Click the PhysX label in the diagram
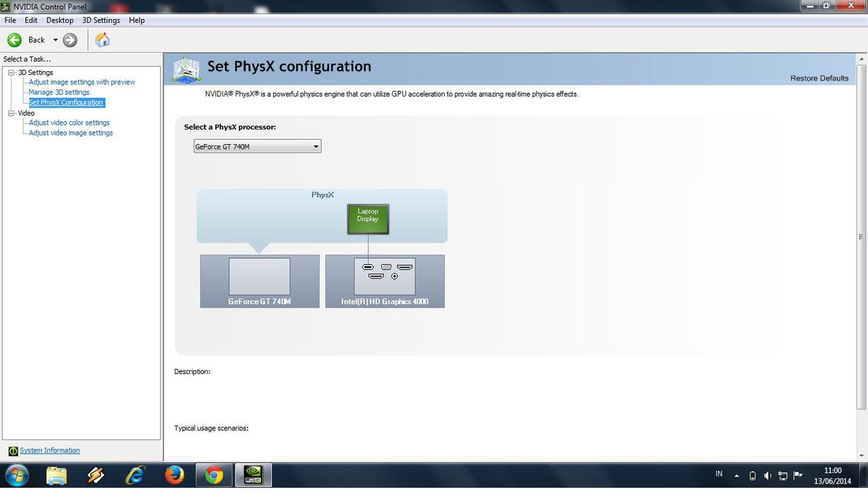Viewport: 868px width, 496px height. tap(323, 194)
